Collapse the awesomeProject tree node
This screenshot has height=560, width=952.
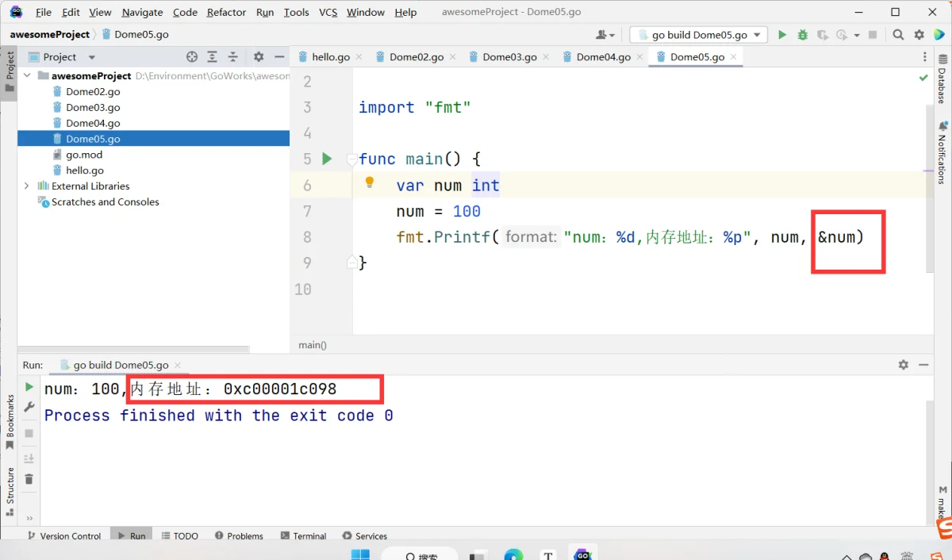tap(28, 76)
